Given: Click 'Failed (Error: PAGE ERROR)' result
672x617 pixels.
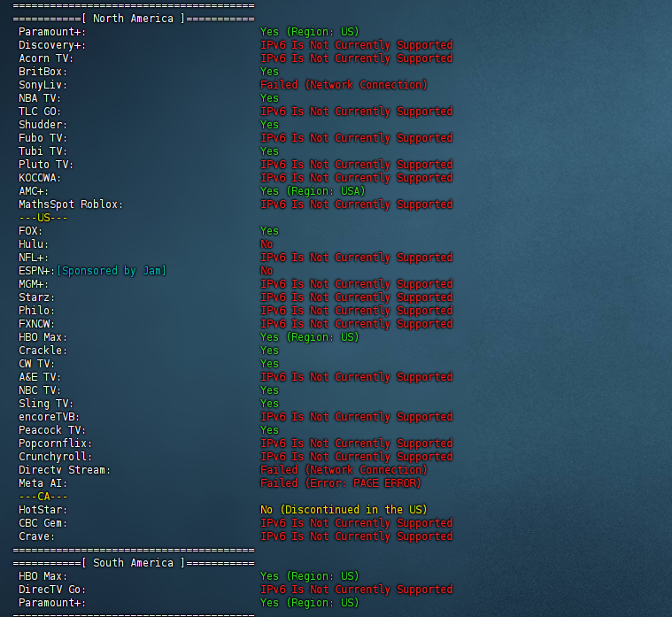Looking at the screenshot, I should coord(341,483).
